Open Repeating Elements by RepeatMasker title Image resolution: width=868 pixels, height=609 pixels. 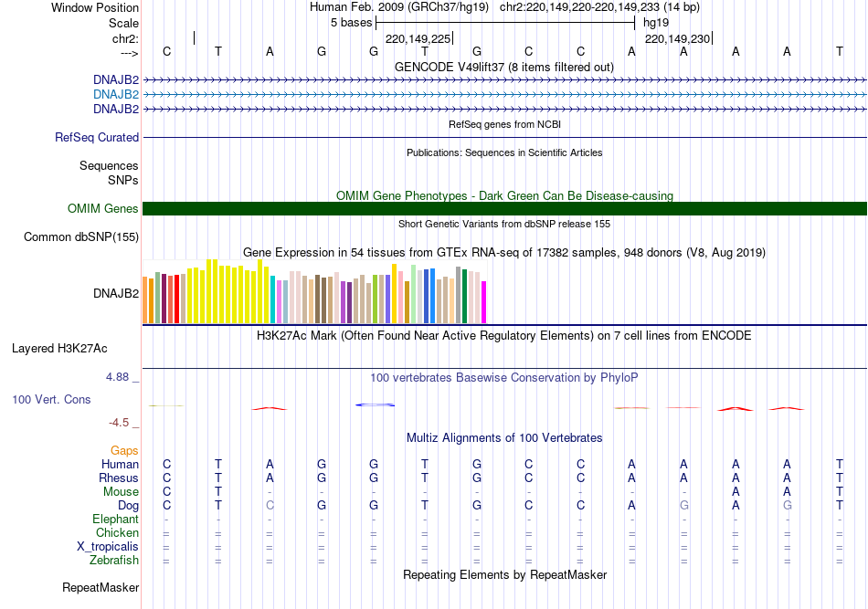click(504, 575)
